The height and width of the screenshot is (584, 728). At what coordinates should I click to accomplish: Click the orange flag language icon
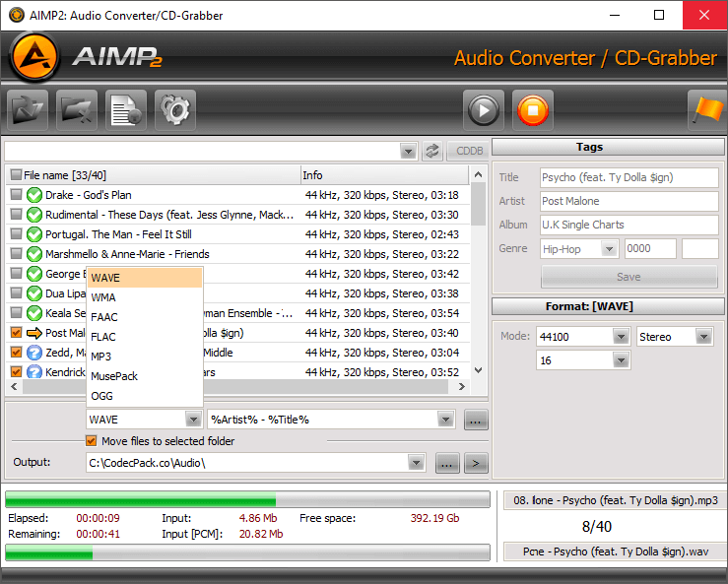coord(707,110)
